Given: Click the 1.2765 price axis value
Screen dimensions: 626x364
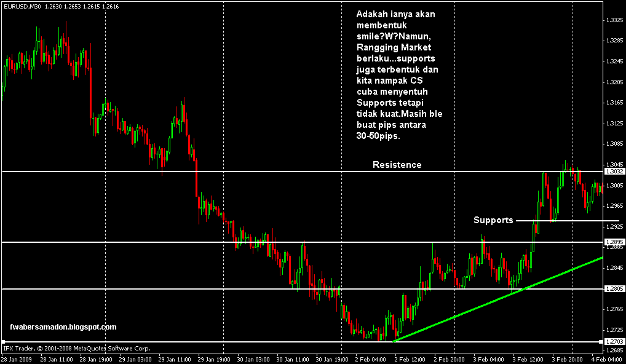Looking at the screenshot, I should 614,309.
